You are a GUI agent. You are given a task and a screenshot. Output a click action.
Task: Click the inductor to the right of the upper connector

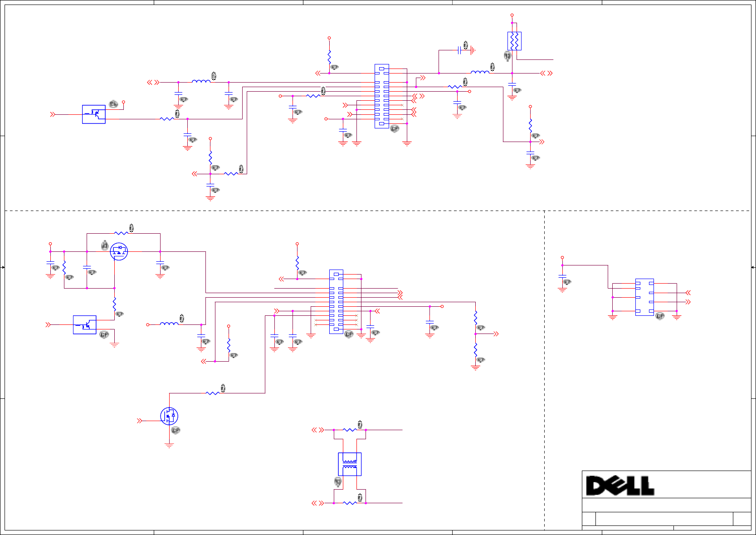(480, 72)
